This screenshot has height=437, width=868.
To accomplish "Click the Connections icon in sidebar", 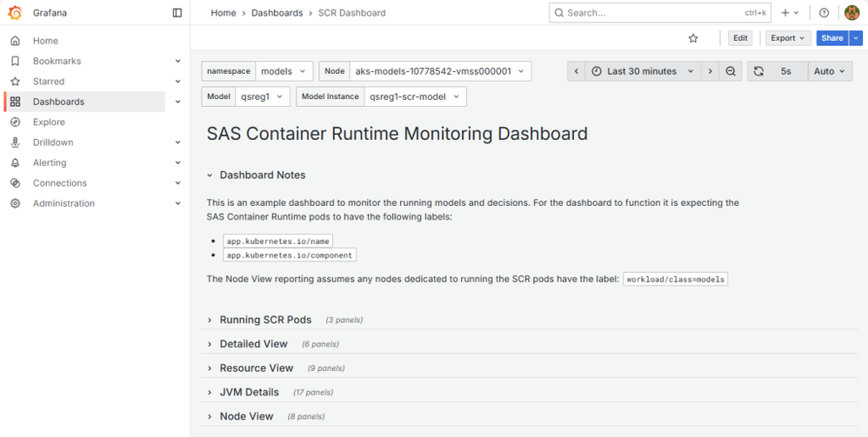I will coord(16,183).
